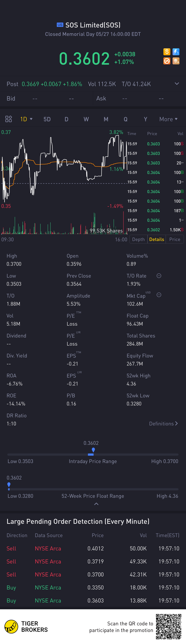The width and height of the screenshot is (186, 644).
Task: Select the M monthly chart tab
Action: tap(106, 119)
